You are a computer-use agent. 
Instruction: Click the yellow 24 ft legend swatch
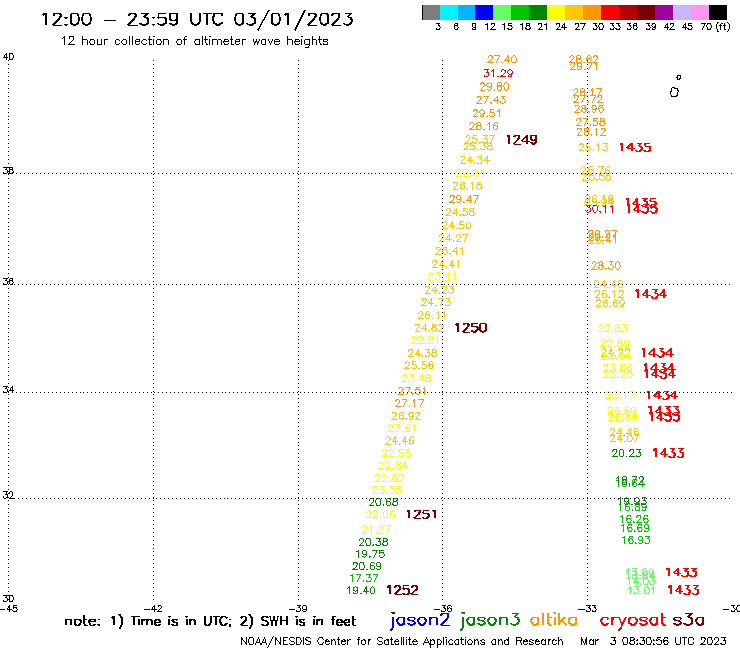pyautogui.click(x=556, y=12)
